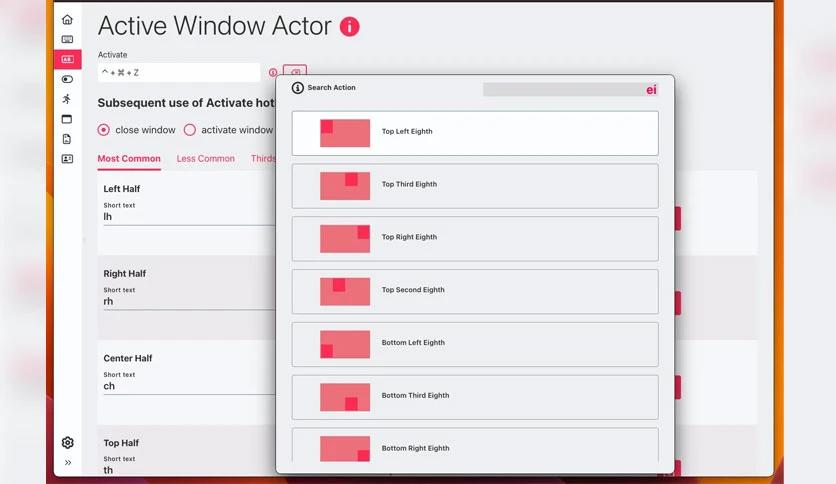The height and width of the screenshot is (484, 836).
Task: Open settings via the gear icon
Action: (67, 442)
